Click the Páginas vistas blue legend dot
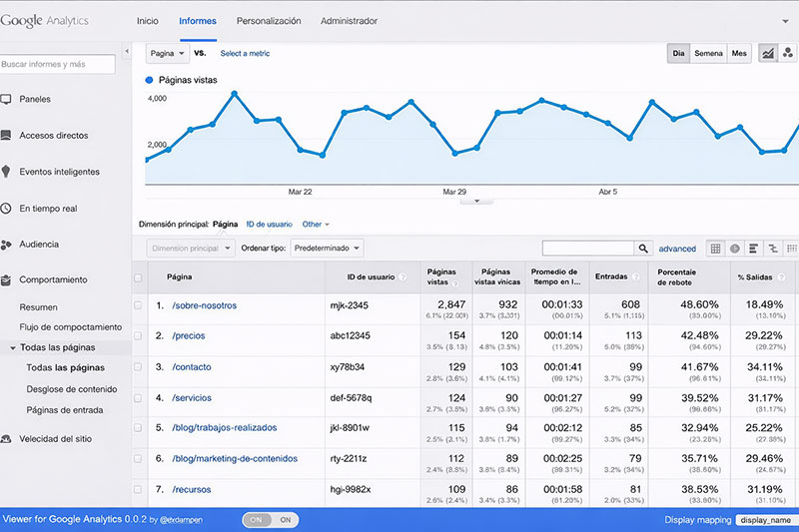799x532 pixels. pos(149,80)
